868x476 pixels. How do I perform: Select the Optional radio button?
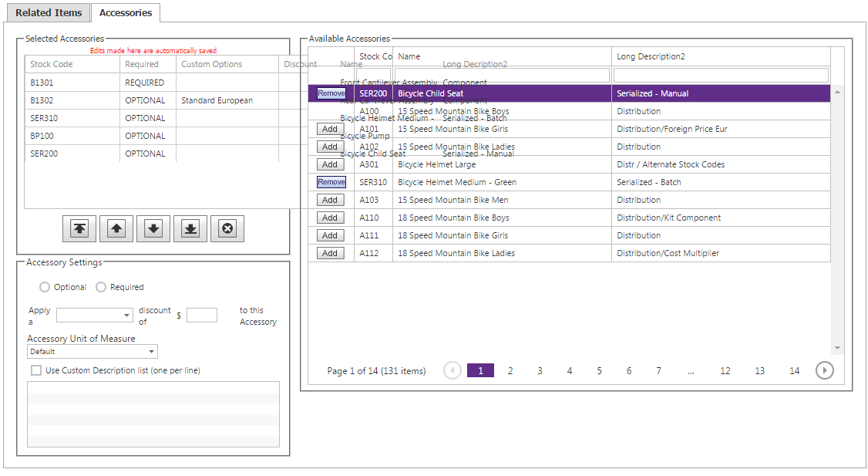(45, 287)
